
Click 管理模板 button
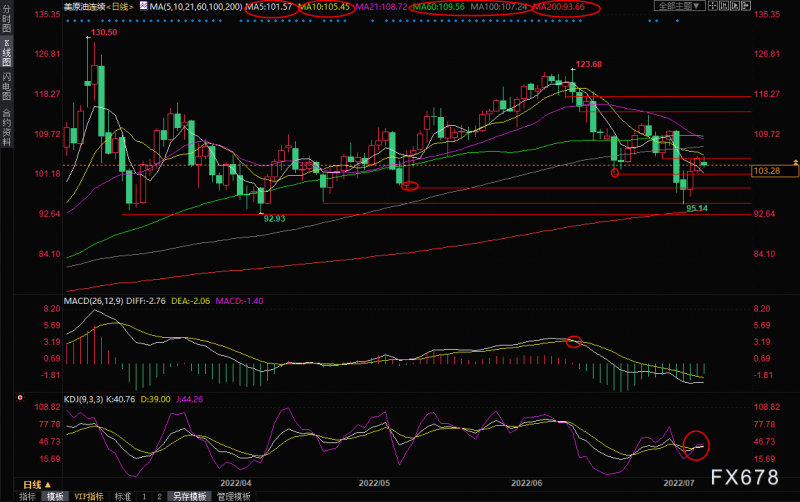(234, 496)
